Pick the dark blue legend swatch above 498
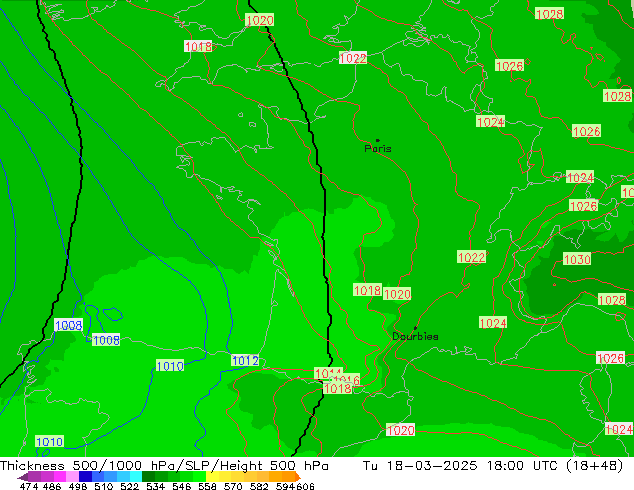The image size is (634, 490). pyautogui.click(x=85, y=476)
